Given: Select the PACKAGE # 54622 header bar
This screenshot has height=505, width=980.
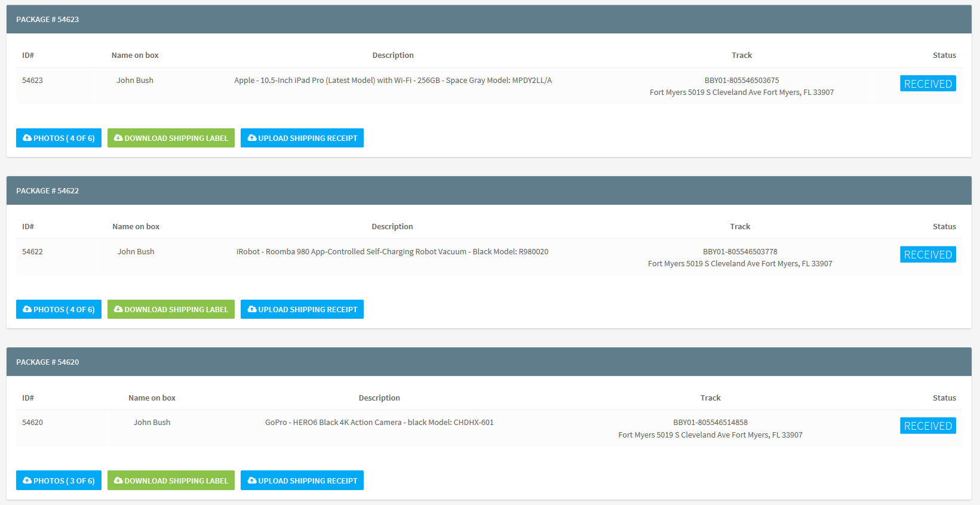Looking at the screenshot, I should [x=489, y=190].
